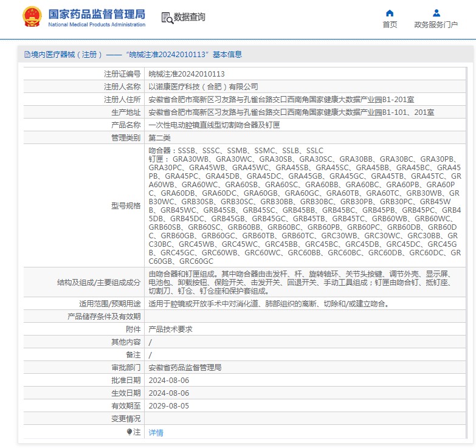Click the 型号规格 row label
476x448 pixels.
126,206
